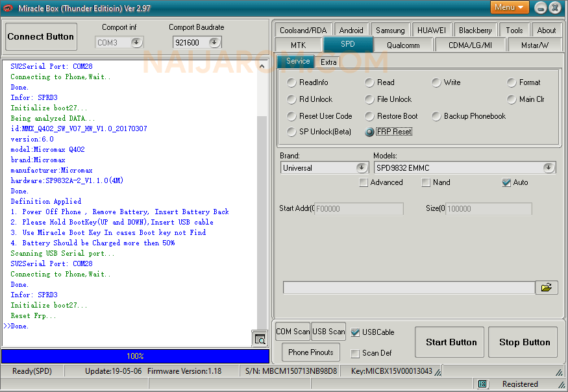Viewport: 568px width, 392px height.
Task: Switch to the About tab
Action: (x=547, y=30)
